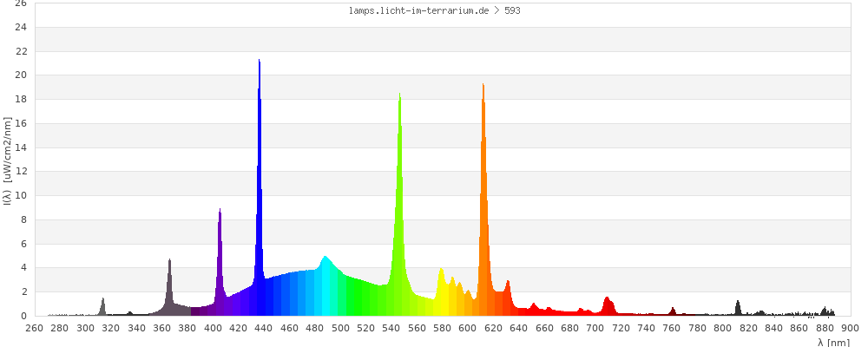
Task: Click the gray UV peak near 365 nm
Action: tap(169, 286)
